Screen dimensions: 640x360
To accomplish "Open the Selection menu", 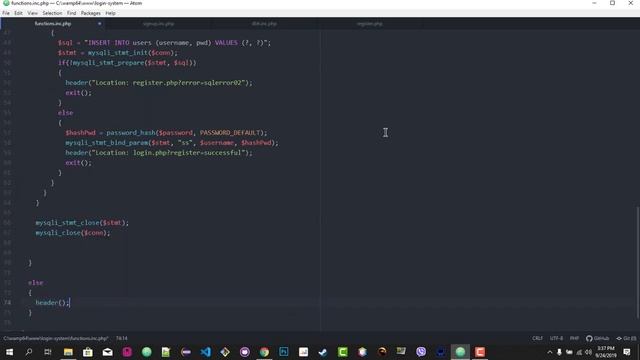I will 52,13.
